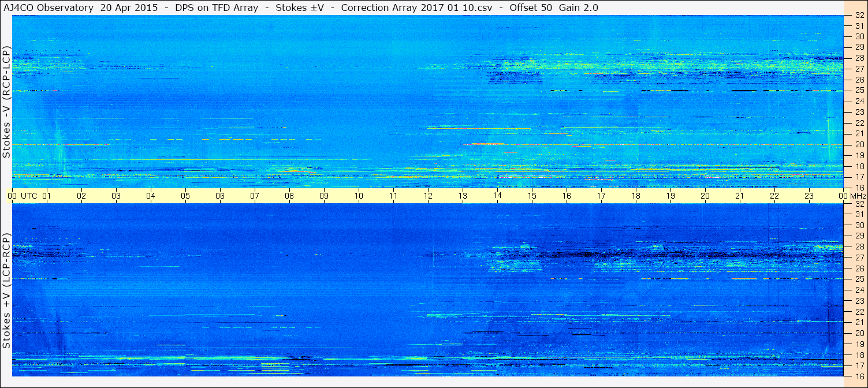Click the 17 MHz tick in Stokes -V panel

[x=859, y=177]
